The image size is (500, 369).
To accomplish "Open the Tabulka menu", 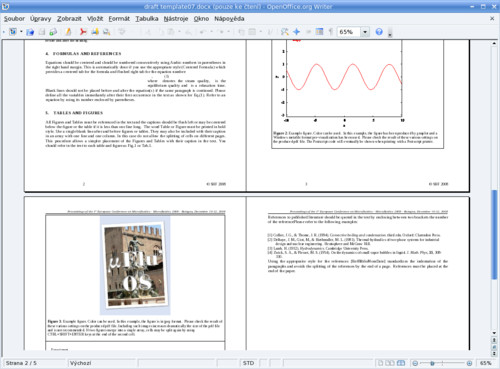I will pyautogui.click(x=147, y=19).
